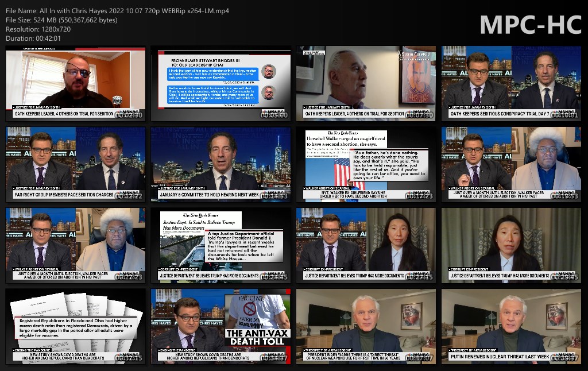Image resolution: width=588 pixels, height=371 pixels.
Task: Select 'Far-right group members face sedition charges' thumbnail
Action: tap(75, 164)
